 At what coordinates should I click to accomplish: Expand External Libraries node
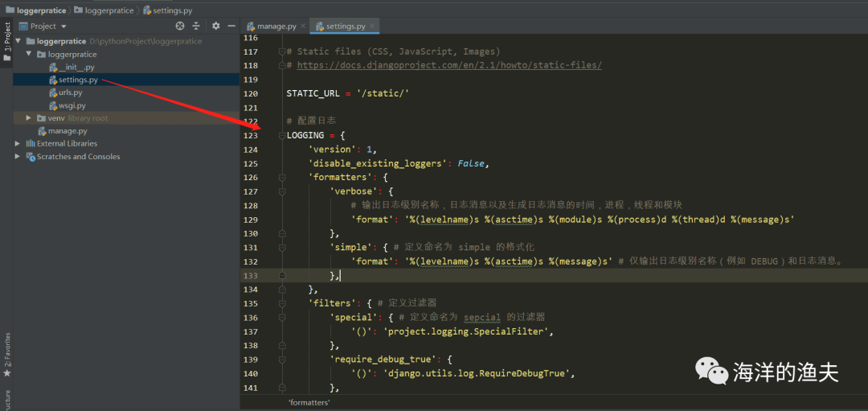(18, 143)
